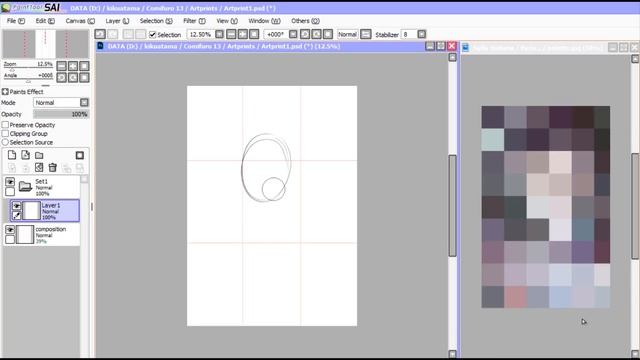This screenshot has width=640, height=360.
Task: Click the toolbar zoom out minus button
Action: (x=231, y=34)
